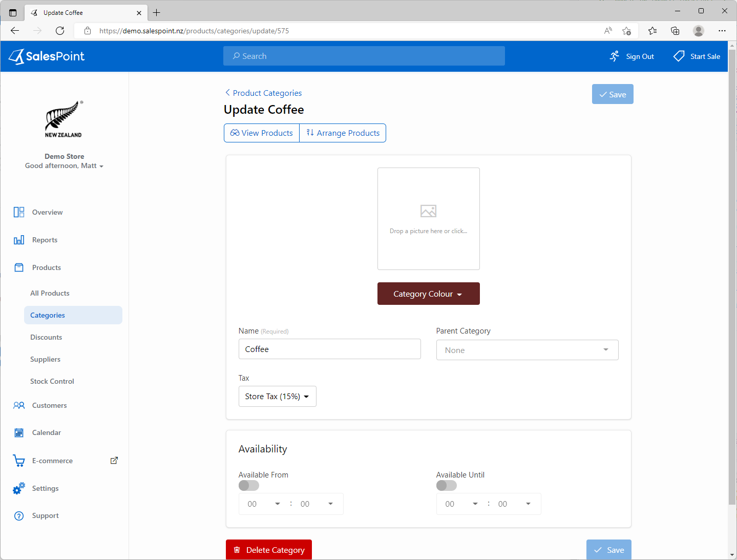Open Settings via gear icon
Image resolution: width=737 pixels, height=560 pixels.
pyautogui.click(x=19, y=488)
